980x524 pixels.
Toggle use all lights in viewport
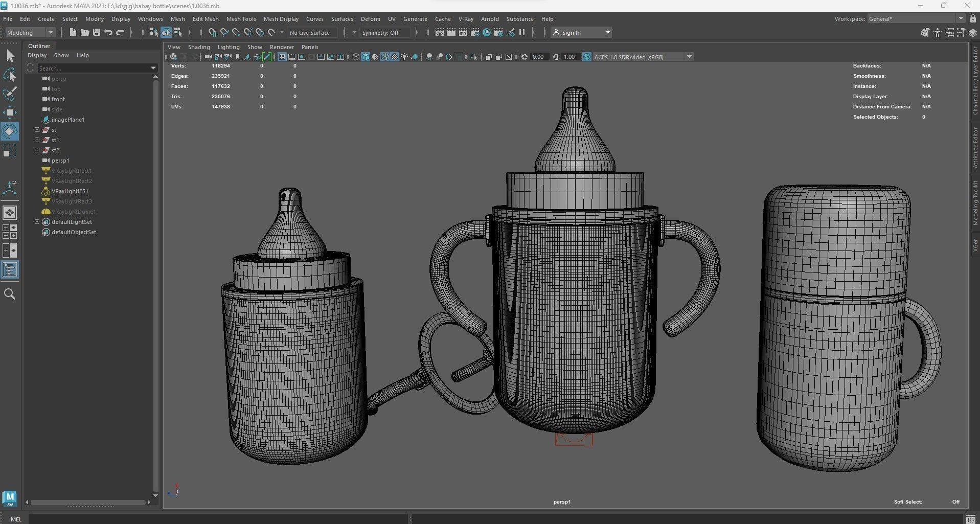pos(404,57)
